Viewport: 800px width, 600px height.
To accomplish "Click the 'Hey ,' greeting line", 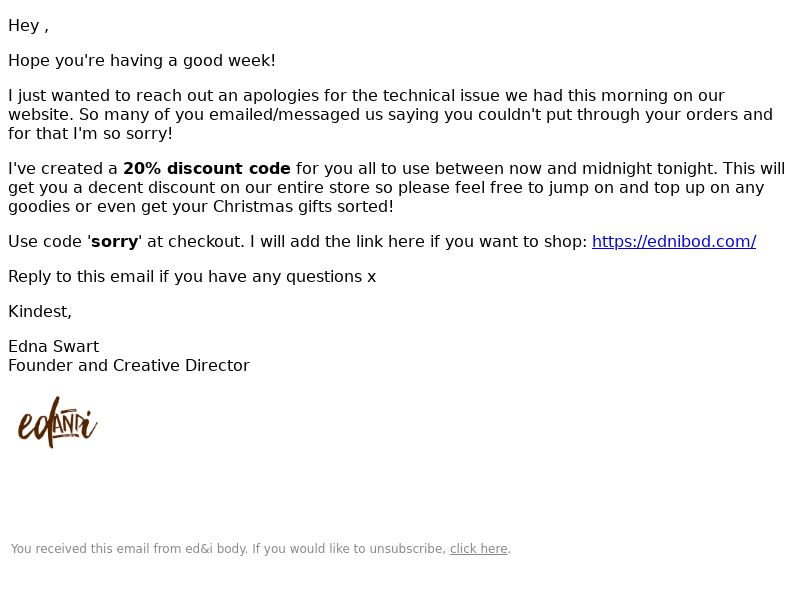I will [29, 26].
